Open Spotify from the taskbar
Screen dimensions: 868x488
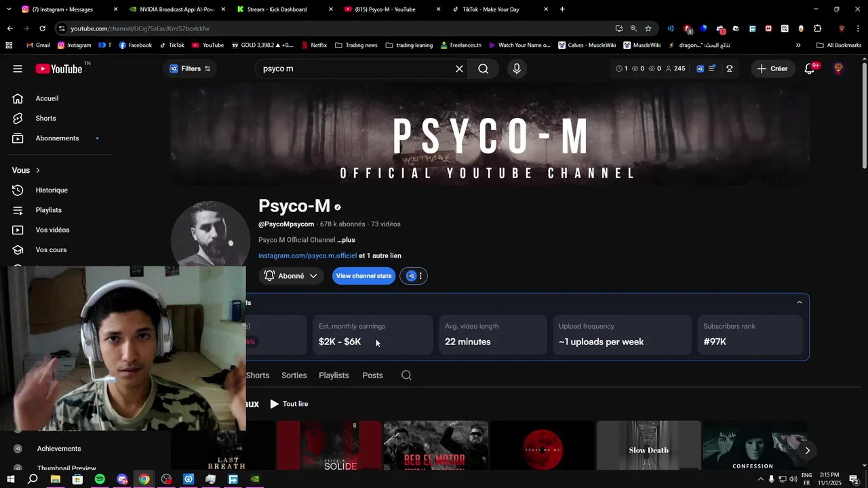click(x=100, y=479)
